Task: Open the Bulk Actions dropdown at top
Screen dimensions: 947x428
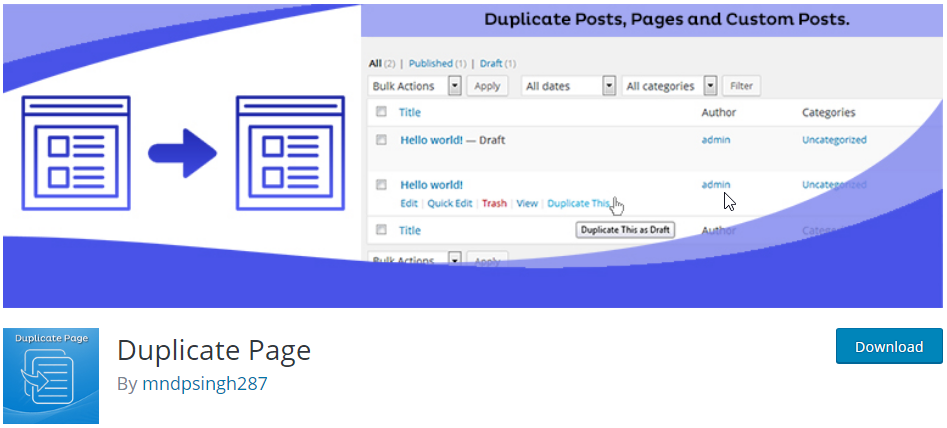Action: (415, 86)
